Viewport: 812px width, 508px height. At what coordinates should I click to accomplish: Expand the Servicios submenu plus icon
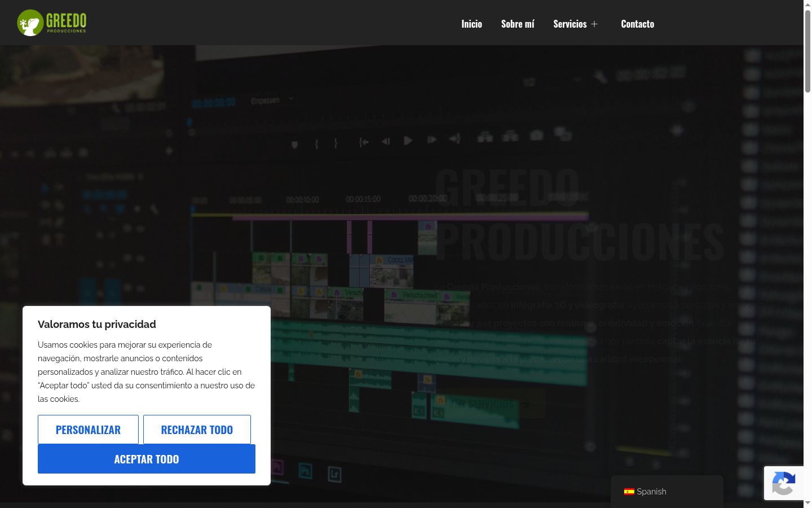coord(594,24)
